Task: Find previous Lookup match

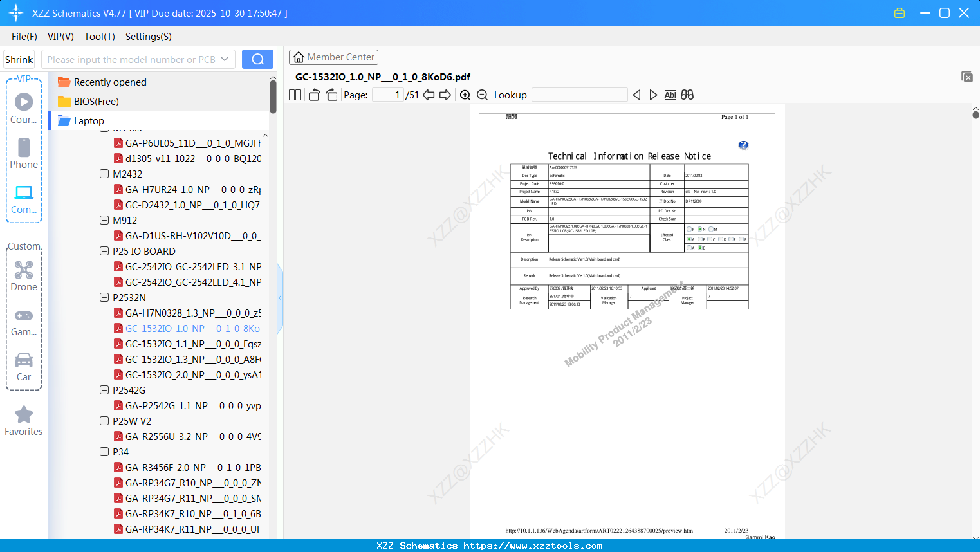Action: [636, 95]
